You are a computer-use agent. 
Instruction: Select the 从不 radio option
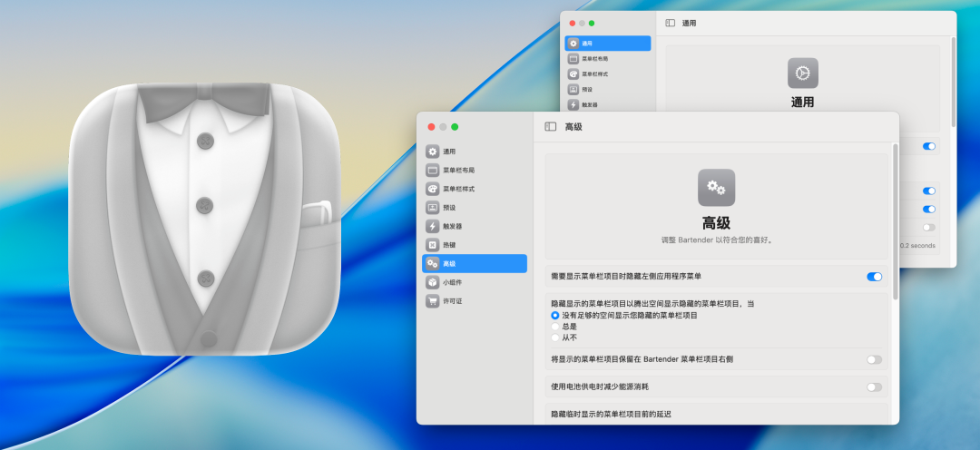(x=555, y=337)
